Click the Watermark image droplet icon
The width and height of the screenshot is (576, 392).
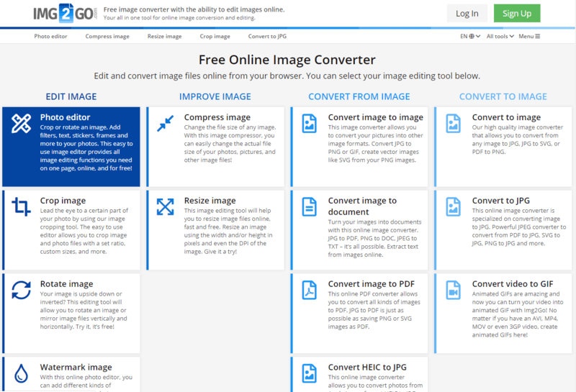coord(21,373)
